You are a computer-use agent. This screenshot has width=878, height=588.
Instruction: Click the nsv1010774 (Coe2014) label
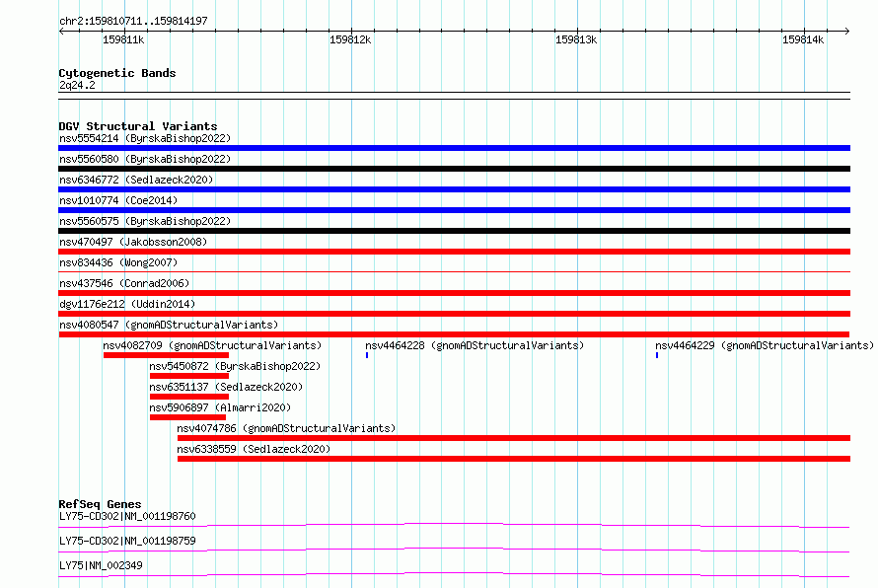[118, 200]
